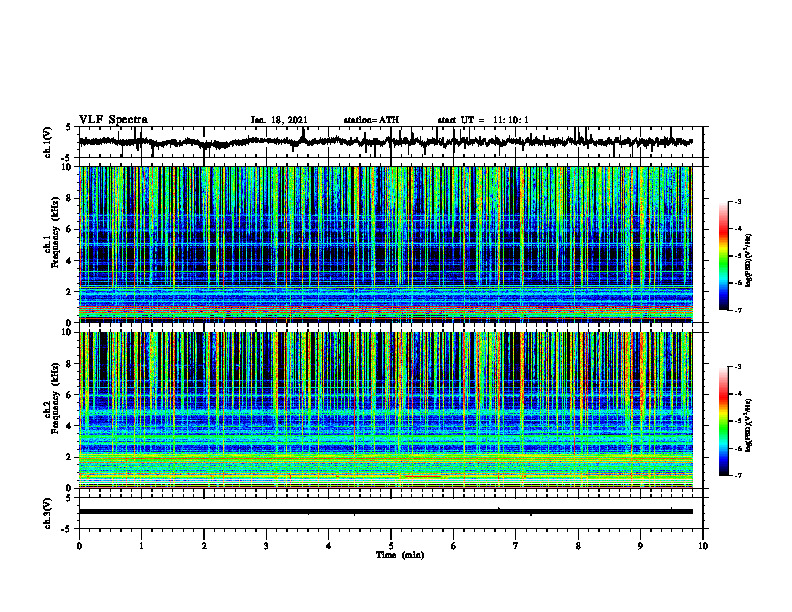The height and width of the screenshot is (612, 792).
Task: Select the date 'Jan. 18, 2021'
Action: coord(279,120)
